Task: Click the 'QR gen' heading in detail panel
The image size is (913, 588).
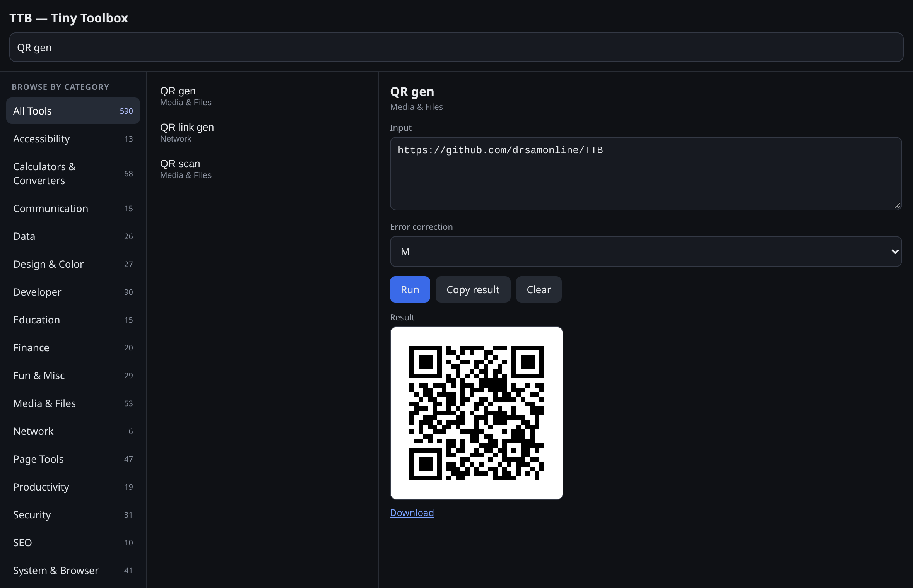Action: click(x=412, y=92)
